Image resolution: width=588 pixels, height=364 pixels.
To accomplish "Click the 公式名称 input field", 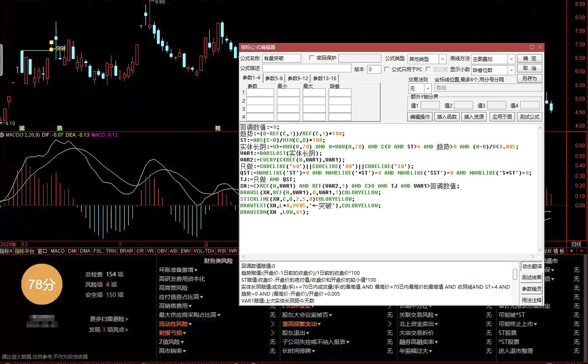I will [282, 58].
